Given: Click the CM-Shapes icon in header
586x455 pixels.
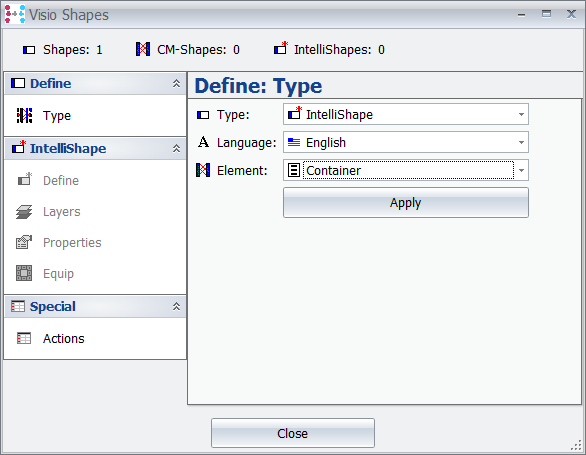Looking at the screenshot, I should coord(143,49).
